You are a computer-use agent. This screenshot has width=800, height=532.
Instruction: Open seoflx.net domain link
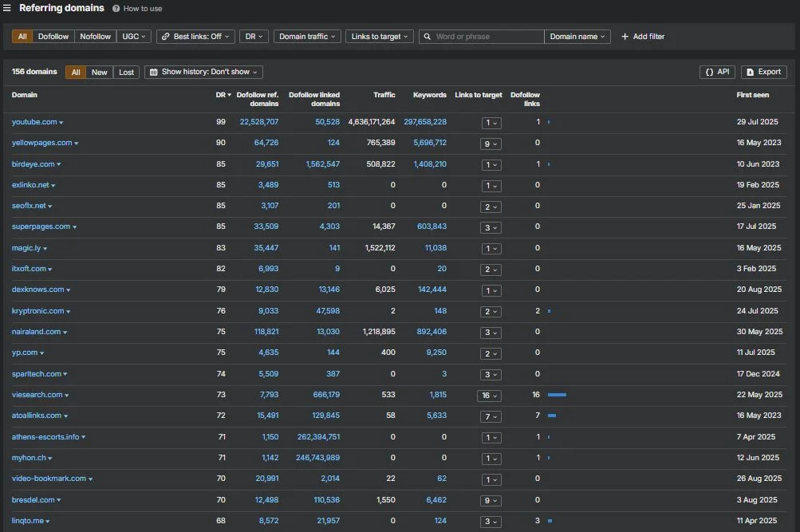pos(29,206)
